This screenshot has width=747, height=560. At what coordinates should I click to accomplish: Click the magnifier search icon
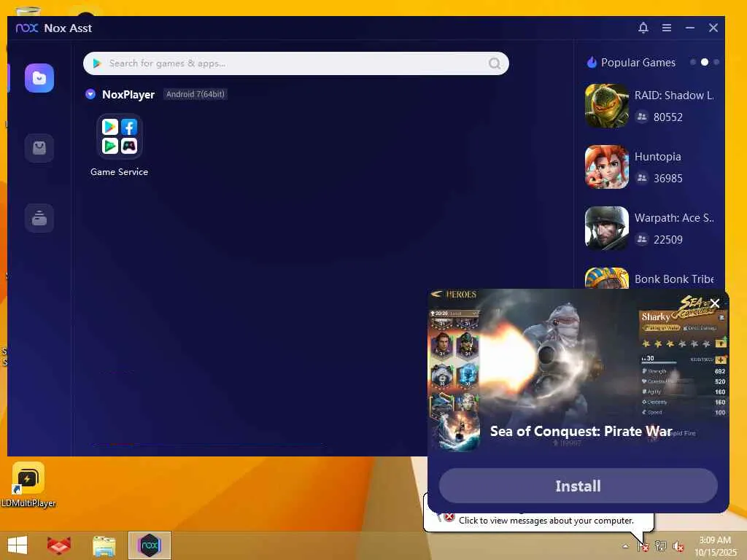pos(495,63)
